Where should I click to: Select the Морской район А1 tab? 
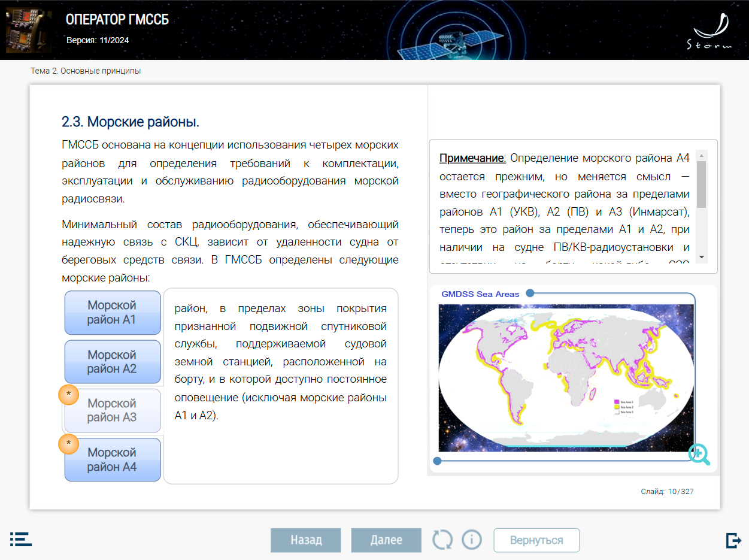[x=113, y=313]
